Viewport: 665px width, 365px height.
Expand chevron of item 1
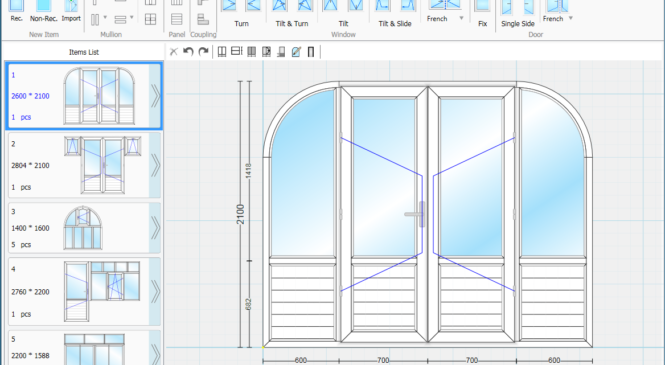pyautogui.click(x=155, y=96)
